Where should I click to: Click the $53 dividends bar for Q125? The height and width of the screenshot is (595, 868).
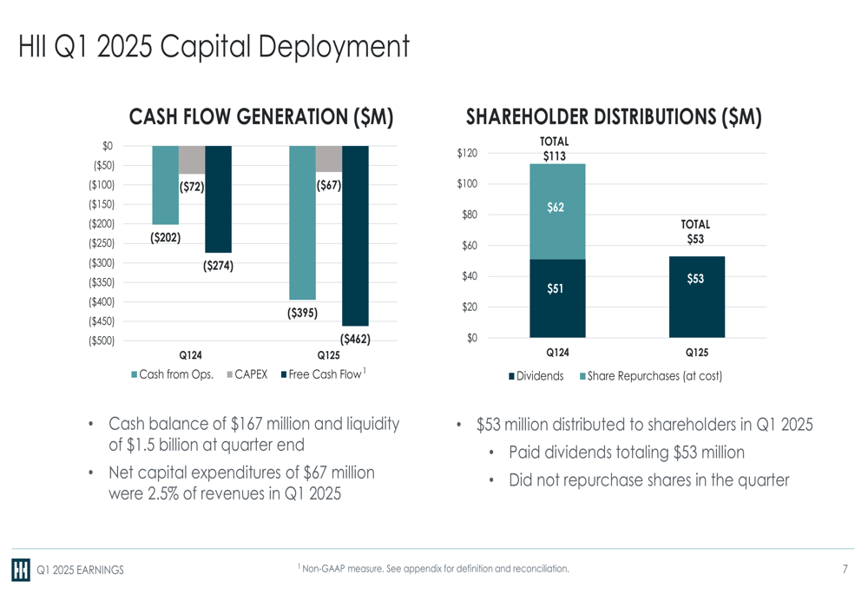pos(697,297)
